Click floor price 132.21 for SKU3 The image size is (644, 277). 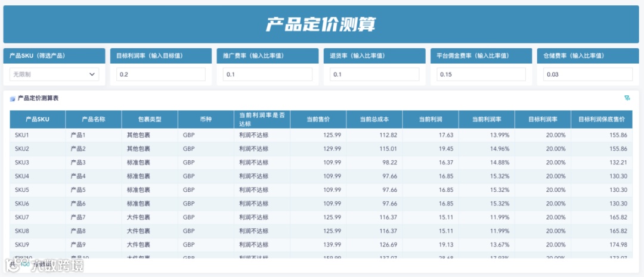tap(618, 163)
